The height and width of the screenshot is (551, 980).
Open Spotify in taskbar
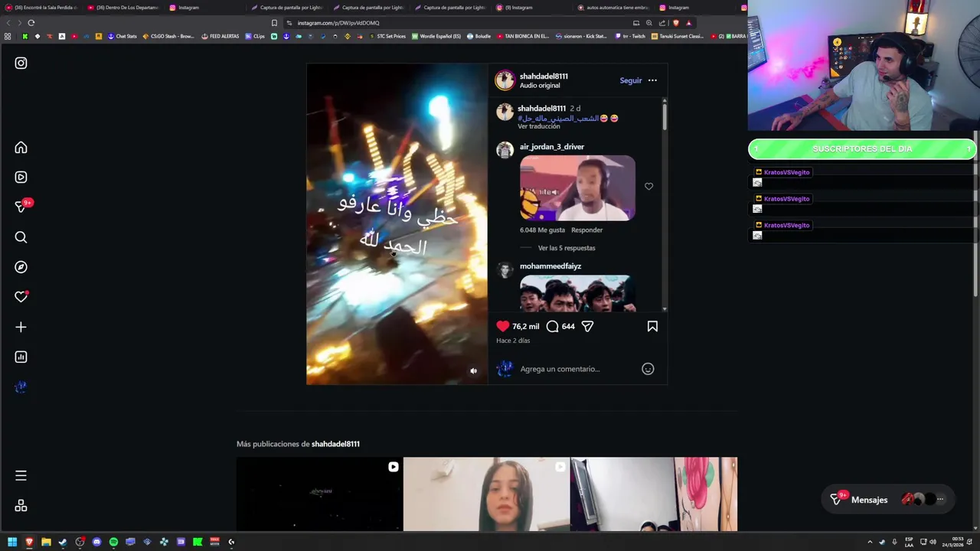point(113,542)
